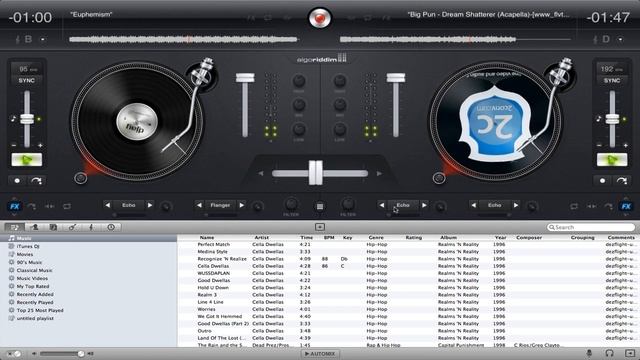Click the right FILTER knob
The width and height of the screenshot is (640, 360).
coord(348,204)
